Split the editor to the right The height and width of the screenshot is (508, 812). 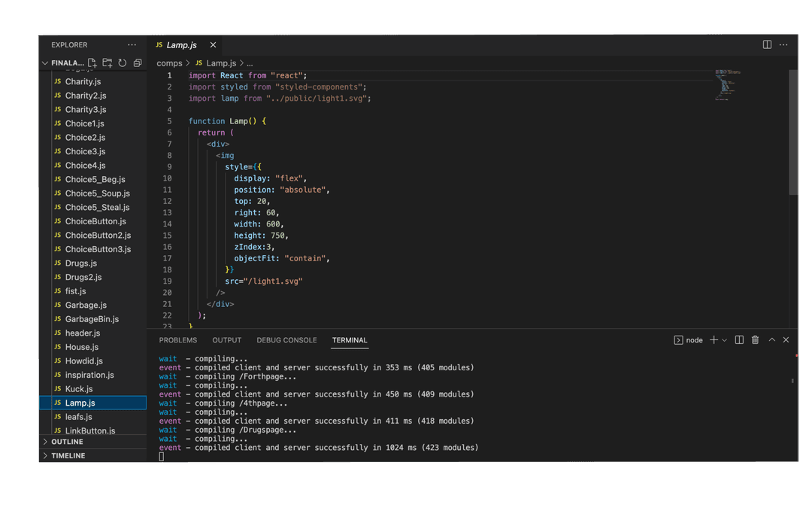point(767,45)
